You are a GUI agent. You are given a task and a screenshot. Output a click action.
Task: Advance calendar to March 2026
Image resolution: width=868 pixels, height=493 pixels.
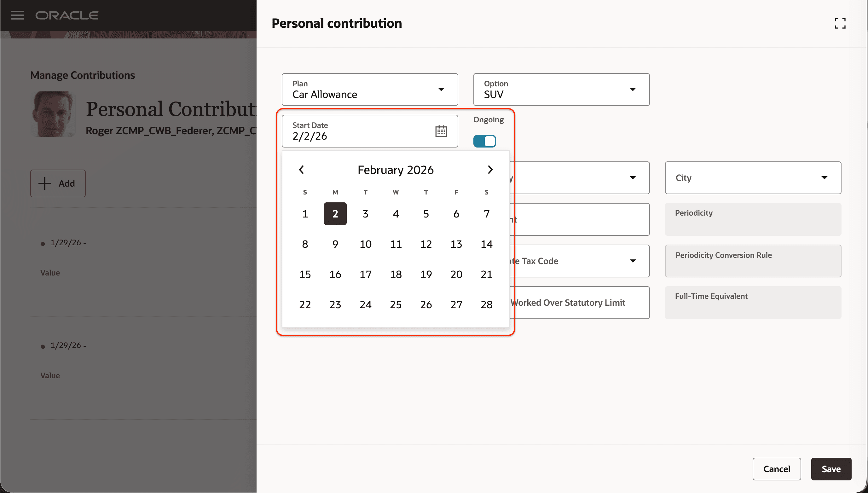pos(490,170)
